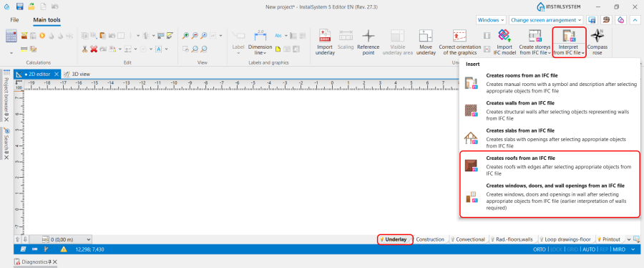The width and height of the screenshot is (644, 268).
Task: Toggle AUTO mode in the status bar
Action: pos(589,249)
